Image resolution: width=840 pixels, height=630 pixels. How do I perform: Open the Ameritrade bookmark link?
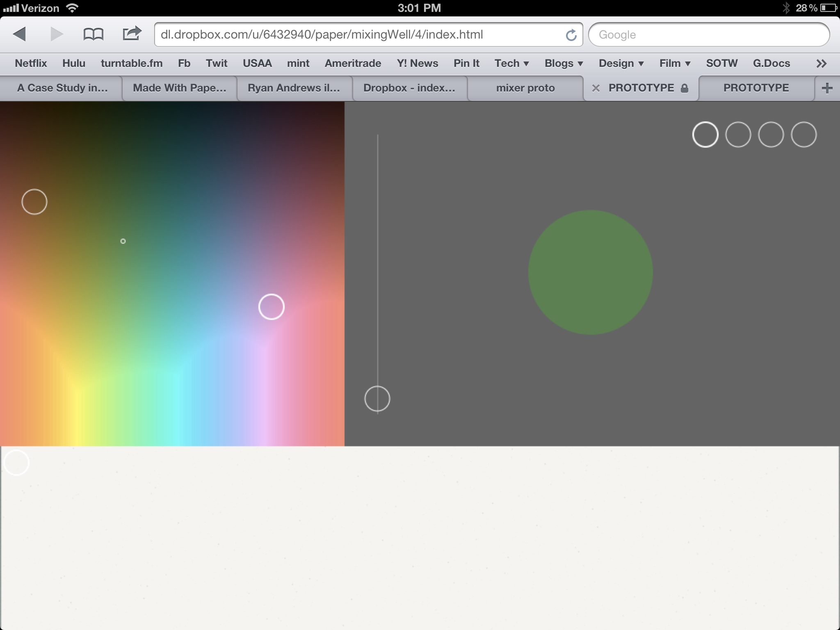point(353,64)
